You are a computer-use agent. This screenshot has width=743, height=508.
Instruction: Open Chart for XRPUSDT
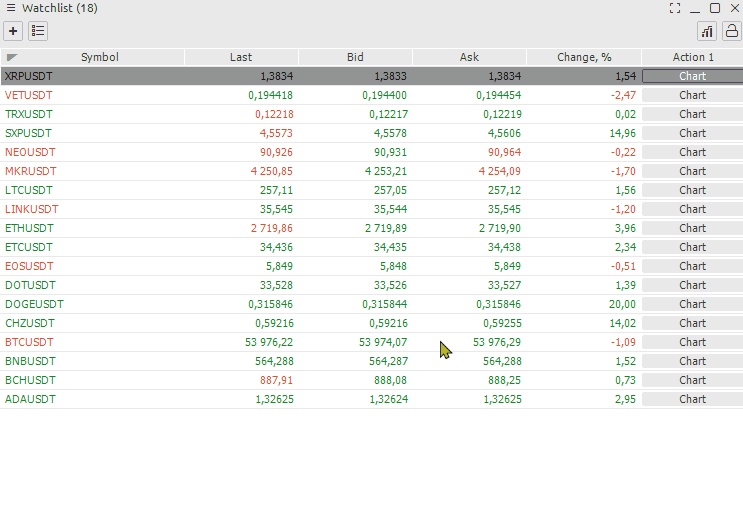pyautogui.click(x=692, y=76)
